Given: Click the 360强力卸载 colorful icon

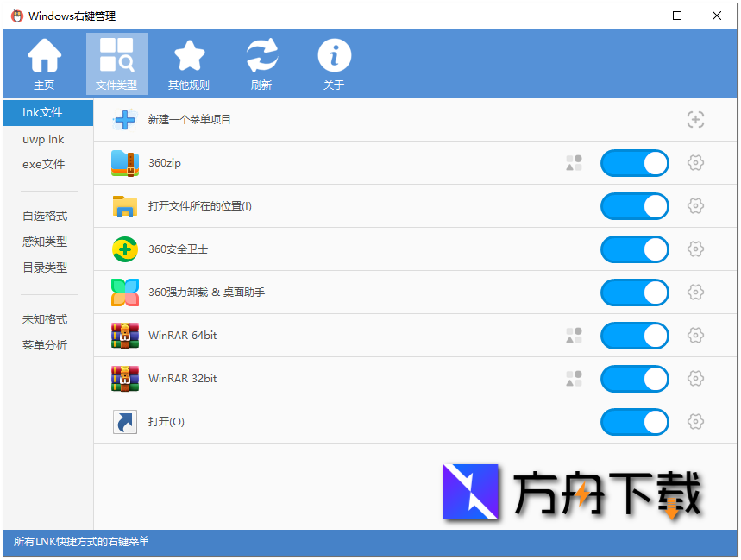Looking at the screenshot, I should (124, 293).
